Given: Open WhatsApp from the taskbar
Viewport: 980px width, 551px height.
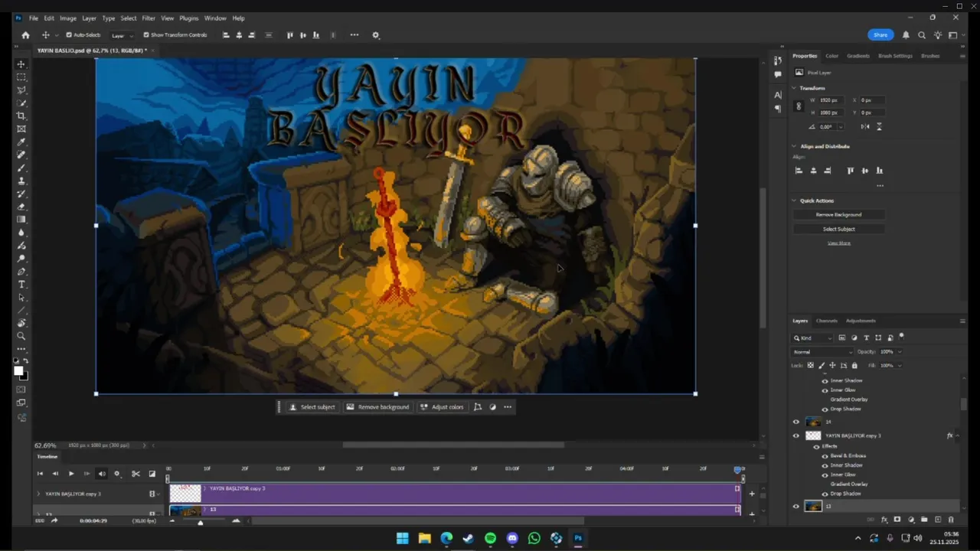Looking at the screenshot, I should tap(534, 539).
